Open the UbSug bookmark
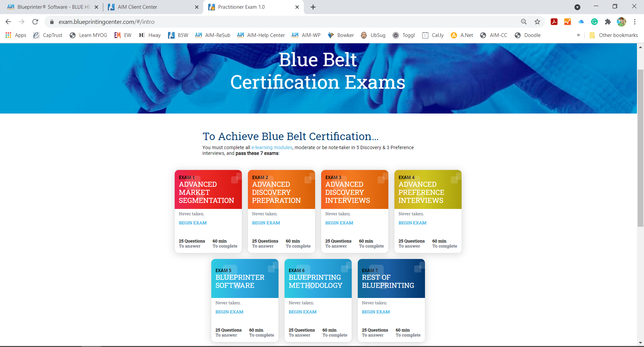Screen dimensions: 644x347 pos(373,35)
